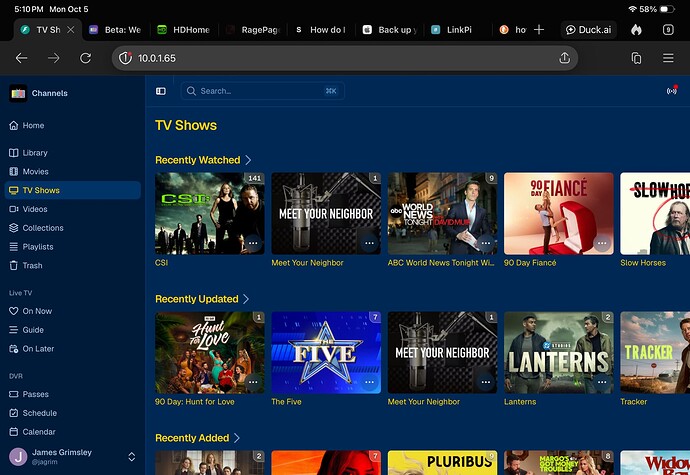
Task: Switch to the Beta: We browser tab
Action: pyautogui.click(x=116, y=29)
